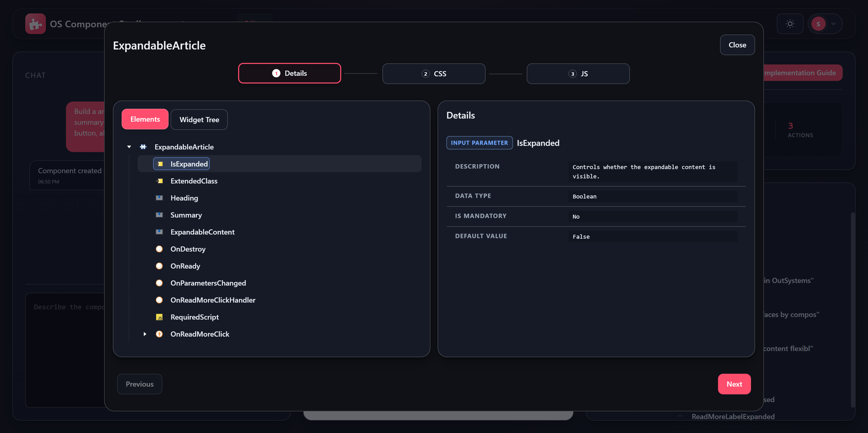Viewport: 868px width, 433px height.
Task: Click the OnReadMoreClickHandler action icon
Action: (159, 300)
